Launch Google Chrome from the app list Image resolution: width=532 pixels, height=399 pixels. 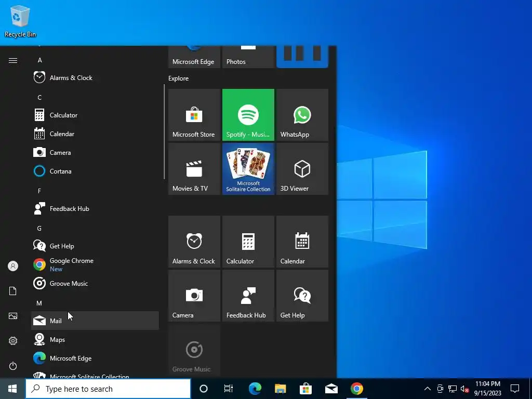(95, 264)
